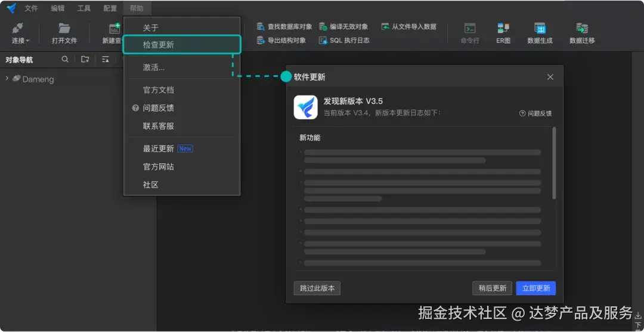Click the 新建查询 SQL icon in the toolbar
Image resolution: width=644 pixels, height=332 pixels.
pyautogui.click(x=114, y=29)
